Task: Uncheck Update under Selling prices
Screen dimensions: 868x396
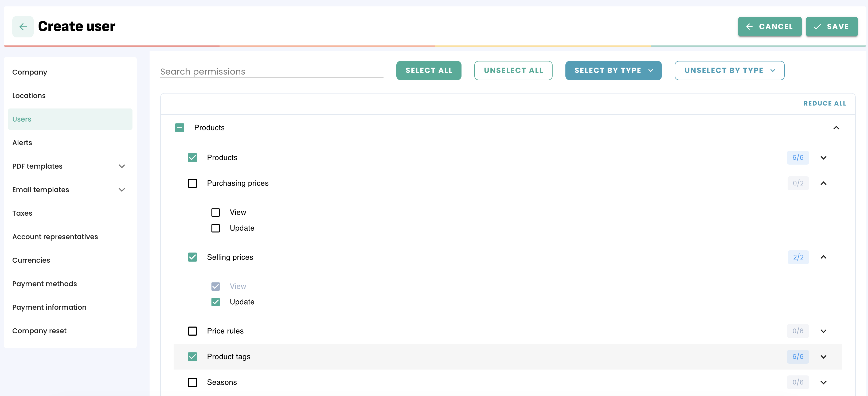Action: 215,302
